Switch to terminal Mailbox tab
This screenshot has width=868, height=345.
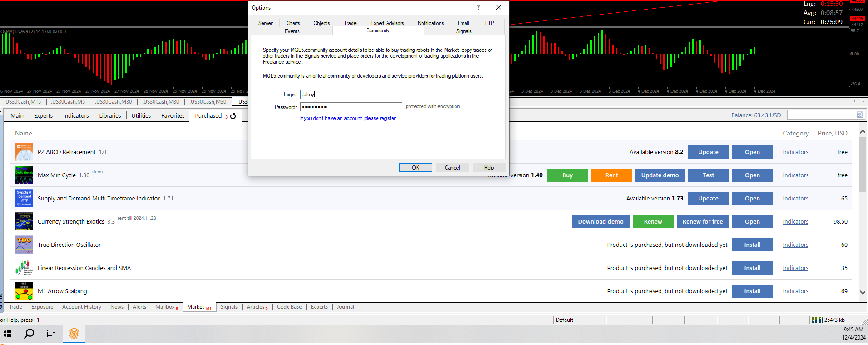pos(166,307)
